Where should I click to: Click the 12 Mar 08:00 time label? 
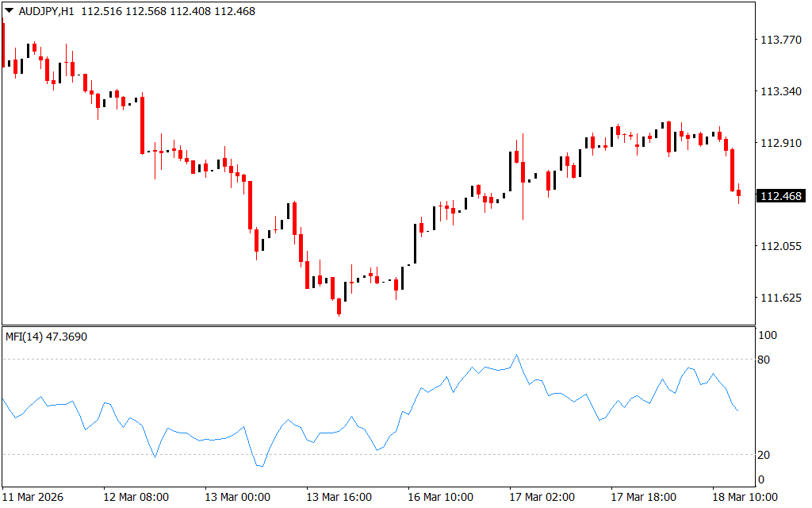136,497
